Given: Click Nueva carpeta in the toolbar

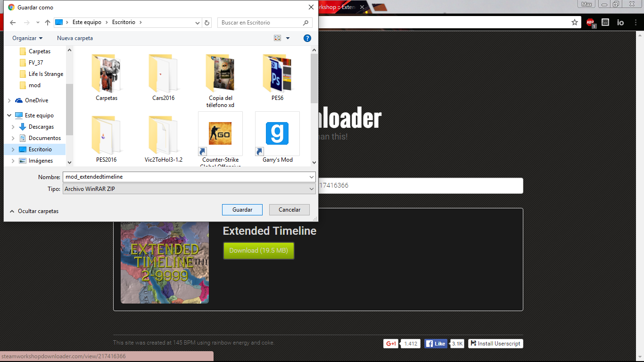Looking at the screenshot, I should point(75,38).
